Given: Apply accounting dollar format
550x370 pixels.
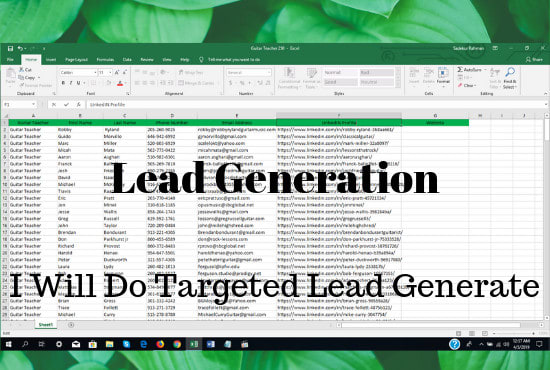Looking at the screenshot, I should [x=230, y=83].
